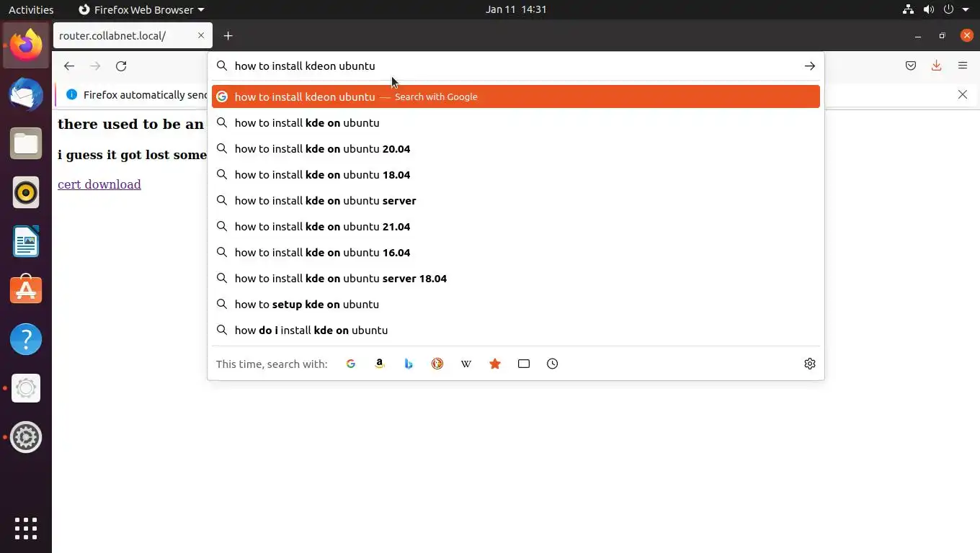Show downloads panel via arrow icon
The image size is (980, 553).
coord(937,66)
